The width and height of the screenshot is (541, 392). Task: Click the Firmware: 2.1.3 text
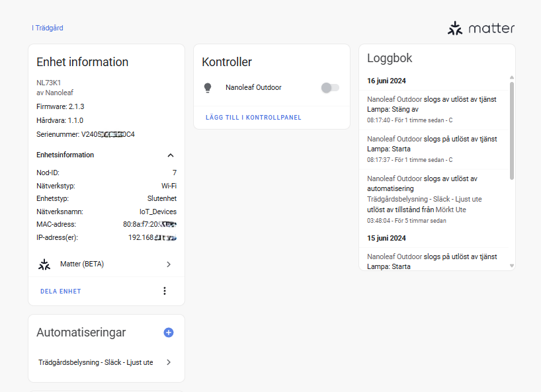tap(60, 106)
